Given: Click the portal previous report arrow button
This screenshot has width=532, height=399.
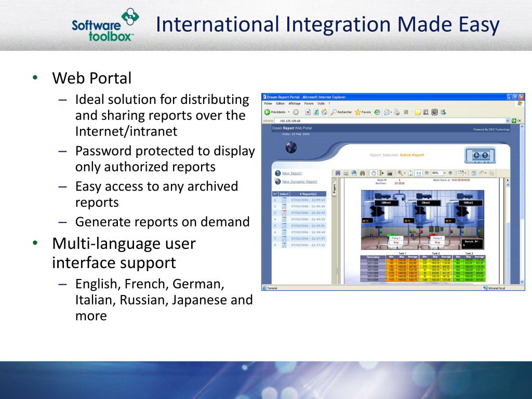Looking at the screenshot, I should [x=476, y=155].
